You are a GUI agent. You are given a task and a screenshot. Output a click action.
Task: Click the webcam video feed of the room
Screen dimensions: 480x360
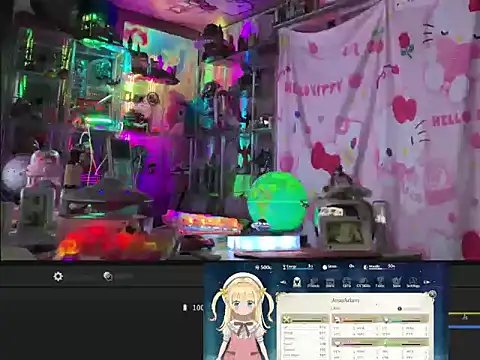240,130
